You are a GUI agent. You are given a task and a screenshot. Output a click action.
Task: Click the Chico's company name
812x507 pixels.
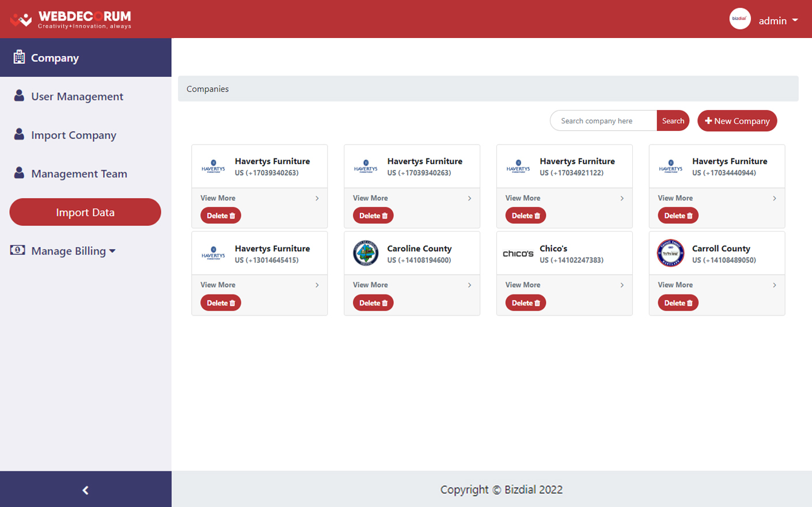click(x=553, y=248)
